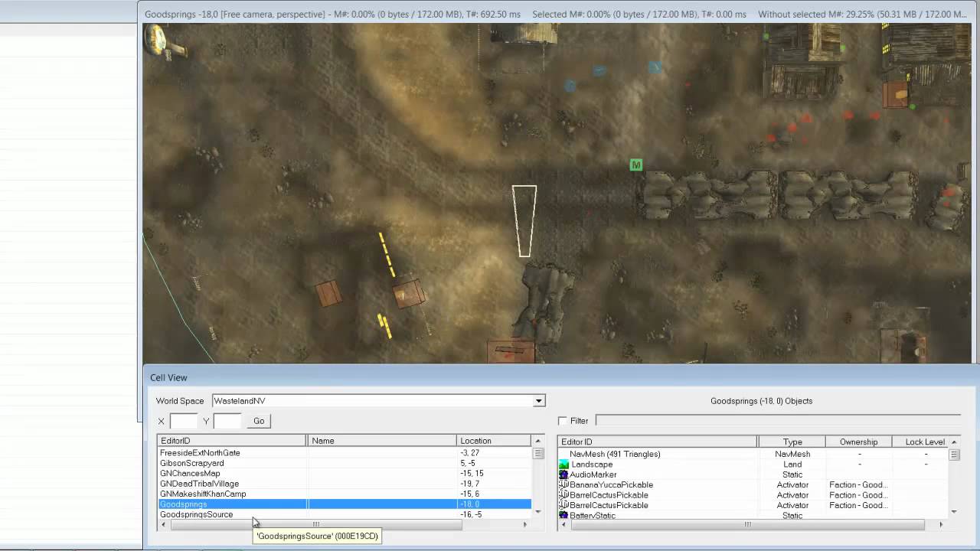Viewport: 980px width, 551px height.
Task: Click object list scrollbar down arrow
Action: pyautogui.click(x=954, y=512)
